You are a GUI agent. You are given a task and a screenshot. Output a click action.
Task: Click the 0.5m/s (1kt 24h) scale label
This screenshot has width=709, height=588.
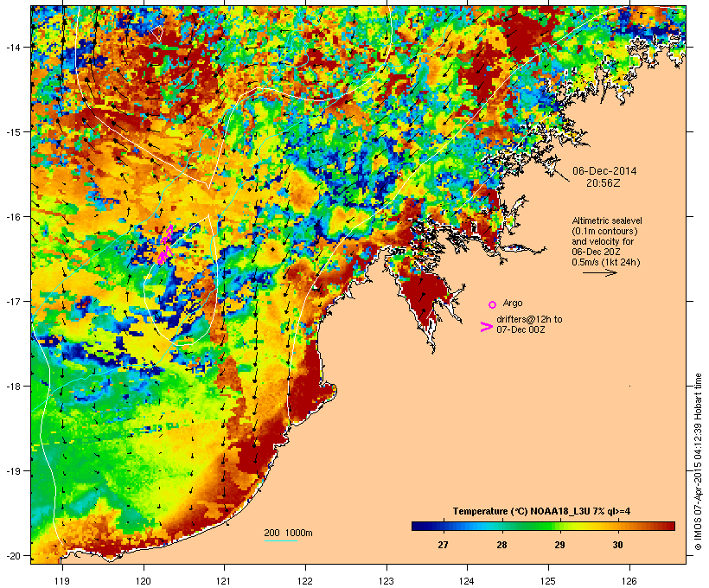pos(606,262)
